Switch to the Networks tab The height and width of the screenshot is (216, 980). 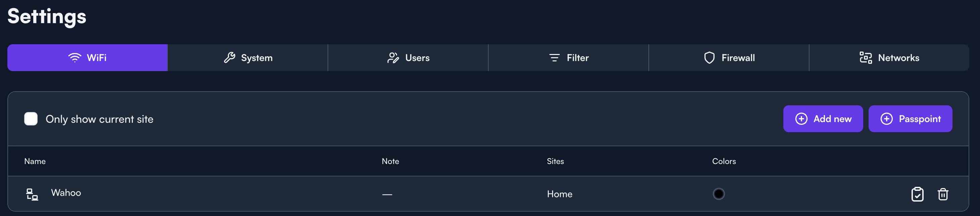[x=889, y=58]
